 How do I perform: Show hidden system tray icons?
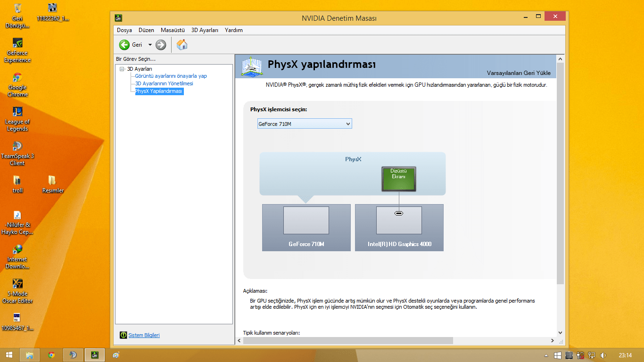(x=546, y=355)
